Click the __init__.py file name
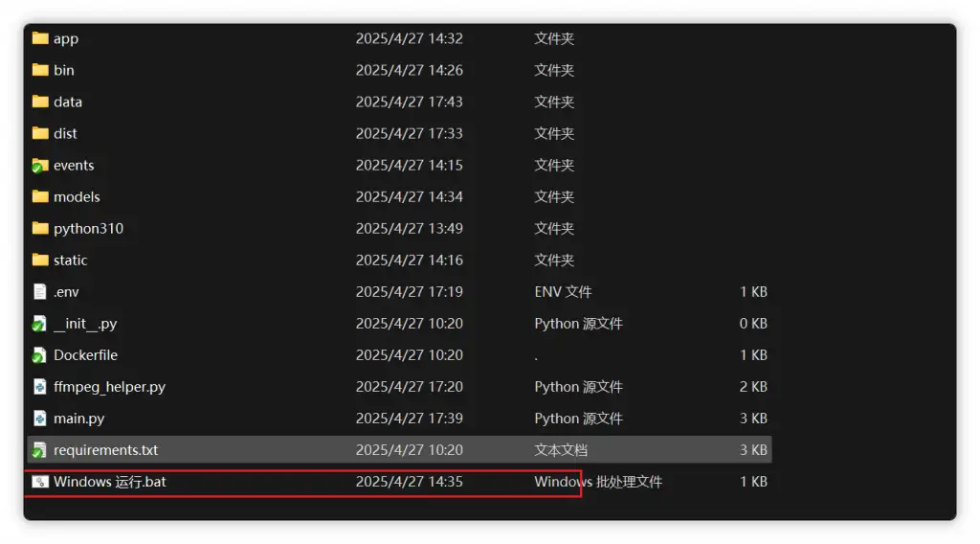Viewport: 980px width, 544px height. coord(85,324)
